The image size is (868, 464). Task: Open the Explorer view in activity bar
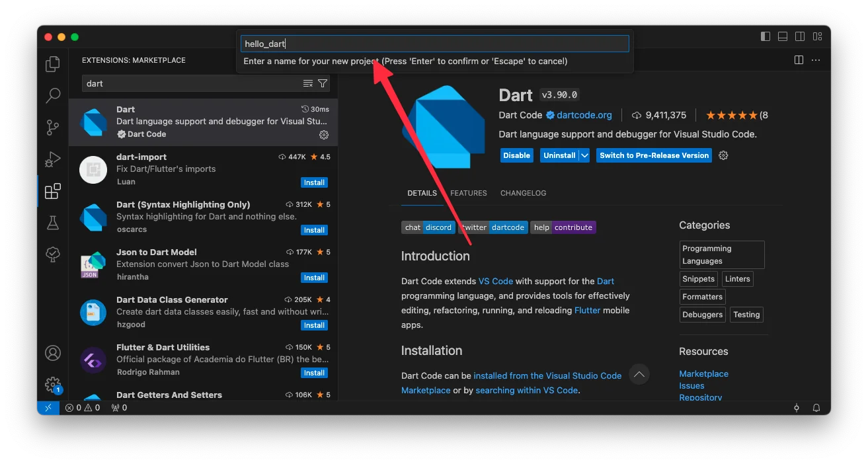53,64
